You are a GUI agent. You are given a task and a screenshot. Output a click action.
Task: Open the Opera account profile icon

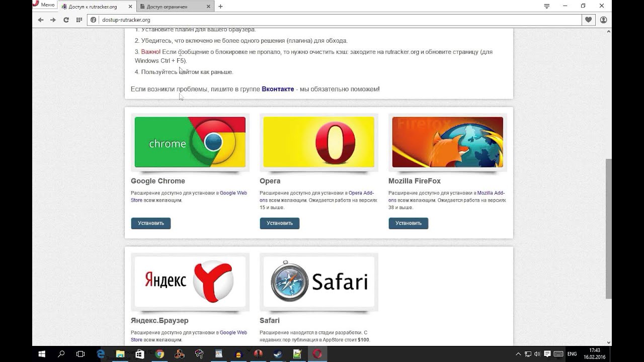604,20
